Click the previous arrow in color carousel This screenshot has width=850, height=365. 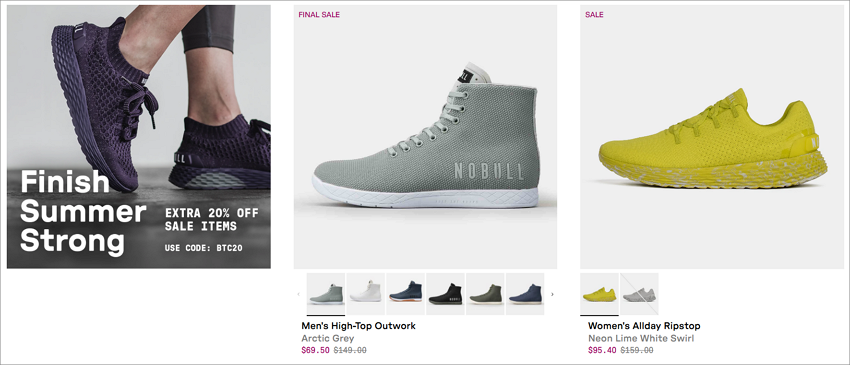pyautogui.click(x=298, y=294)
